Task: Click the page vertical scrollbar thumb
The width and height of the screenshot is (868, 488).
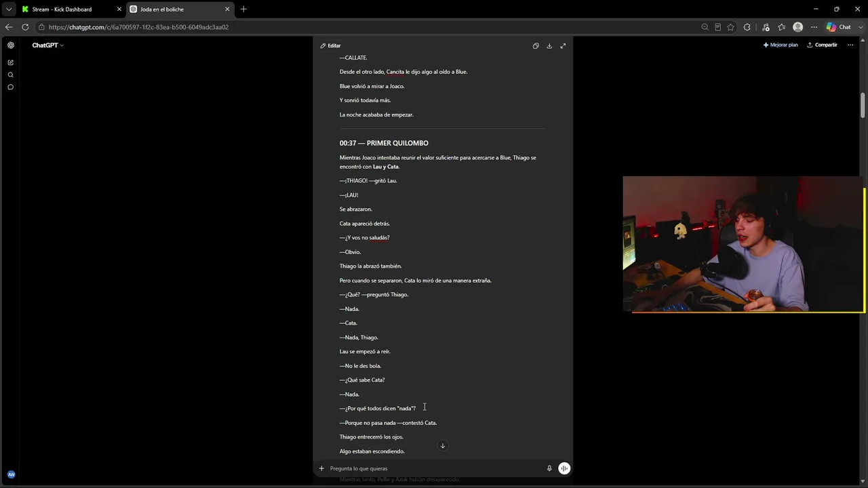Action: pyautogui.click(x=863, y=104)
